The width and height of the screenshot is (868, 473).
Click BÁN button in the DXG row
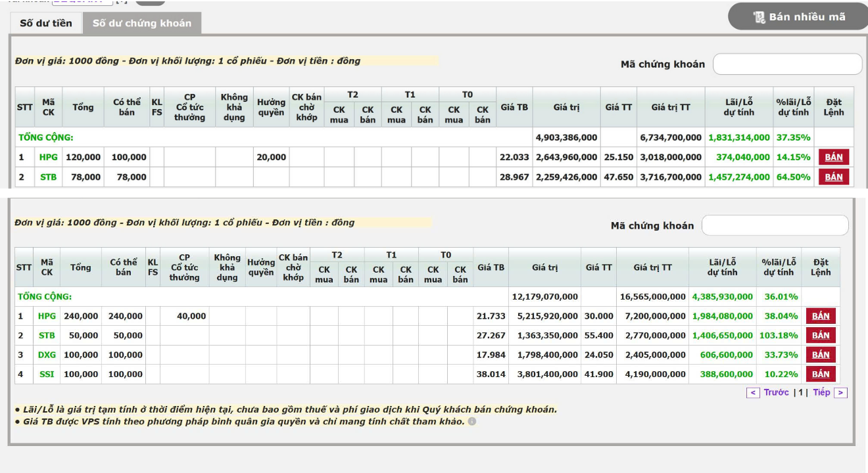pyautogui.click(x=821, y=355)
